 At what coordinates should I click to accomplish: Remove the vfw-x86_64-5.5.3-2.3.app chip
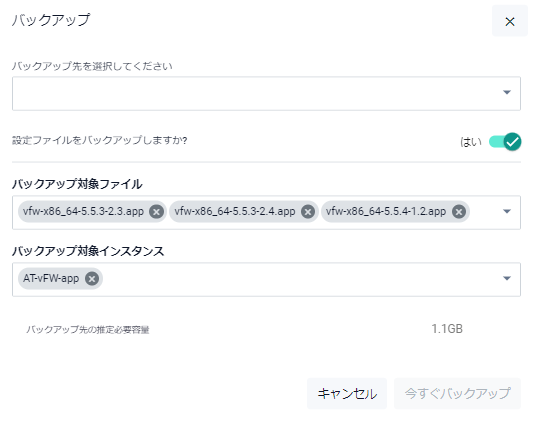[x=156, y=212]
